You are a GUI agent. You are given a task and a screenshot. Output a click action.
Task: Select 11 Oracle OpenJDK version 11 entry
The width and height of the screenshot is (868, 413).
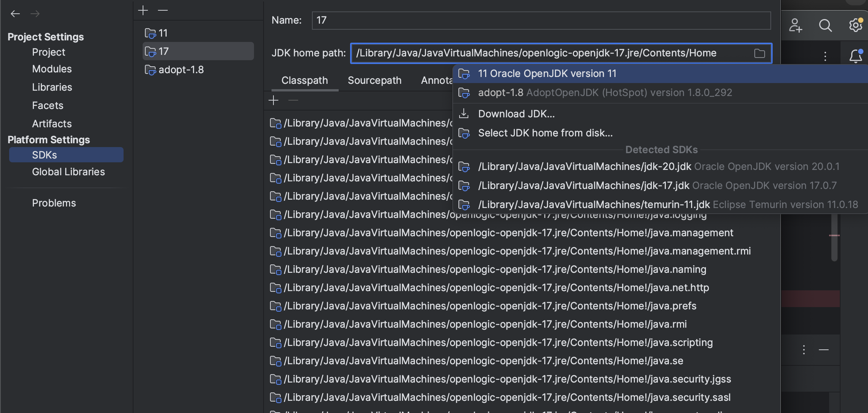coord(547,74)
